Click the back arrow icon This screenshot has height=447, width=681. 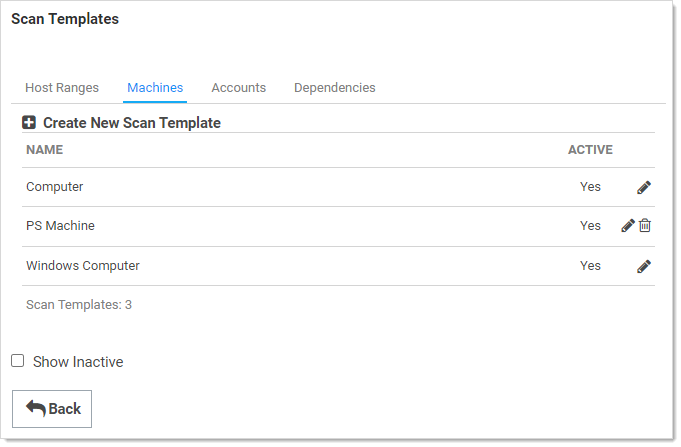coord(36,408)
